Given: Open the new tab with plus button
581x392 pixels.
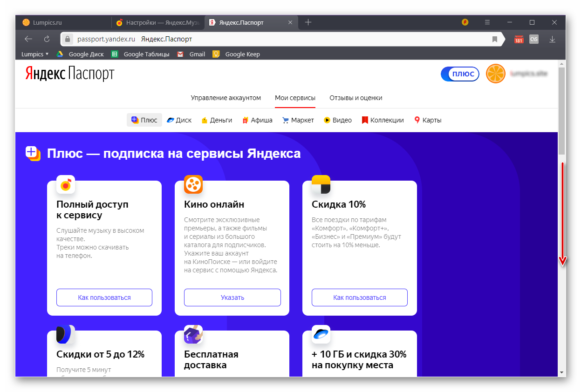Looking at the screenshot, I should [308, 22].
